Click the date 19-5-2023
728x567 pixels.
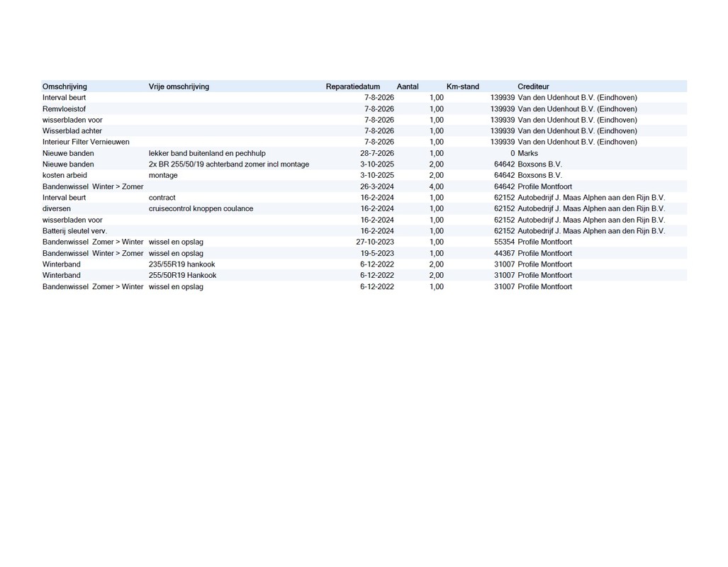coord(377,254)
